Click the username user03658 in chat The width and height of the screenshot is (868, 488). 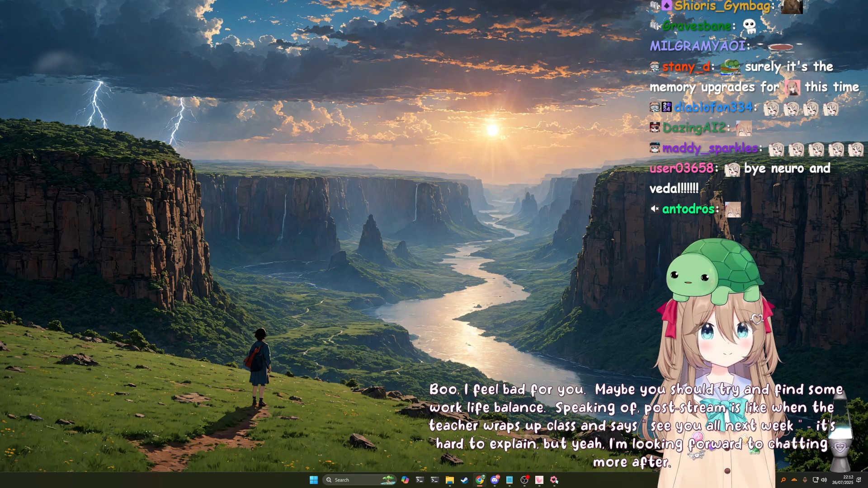pos(681,168)
